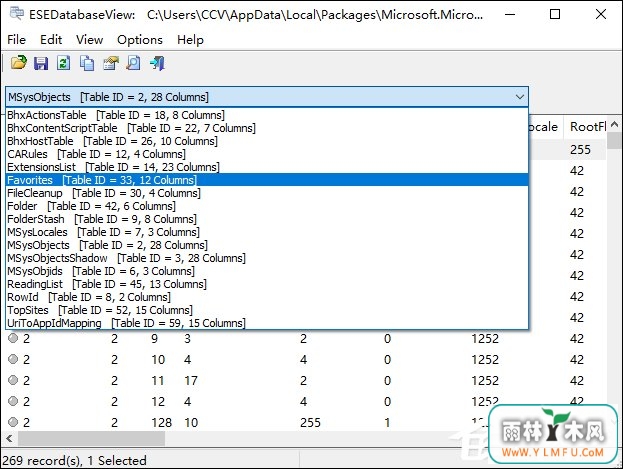Open the View menu
Viewport: 623px width, 469px height.
(89, 40)
